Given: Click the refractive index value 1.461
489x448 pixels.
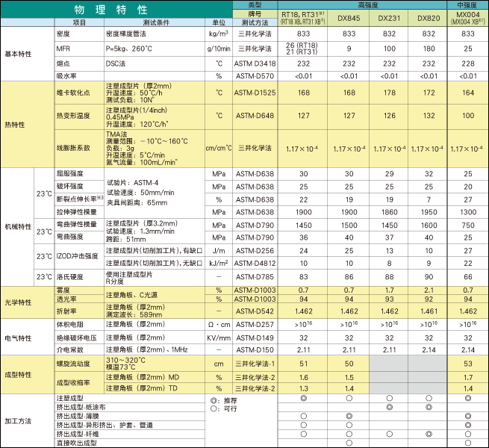Looking at the screenshot, I should coord(429,311).
